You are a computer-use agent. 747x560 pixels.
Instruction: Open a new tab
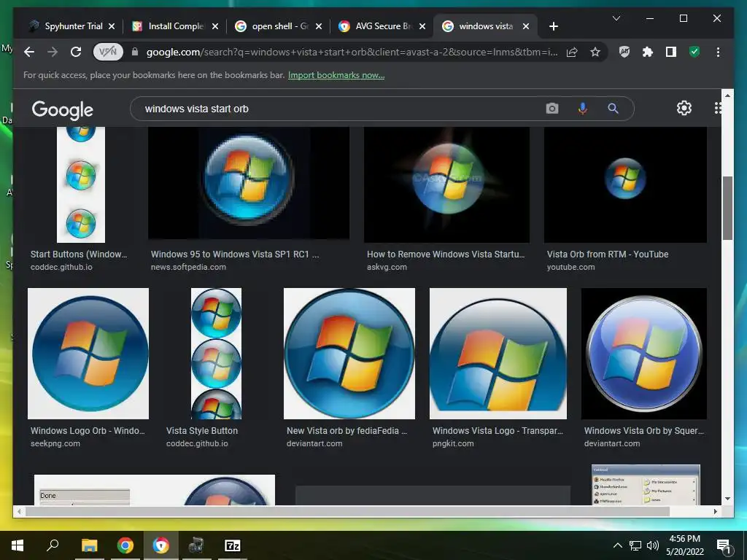click(x=553, y=27)
